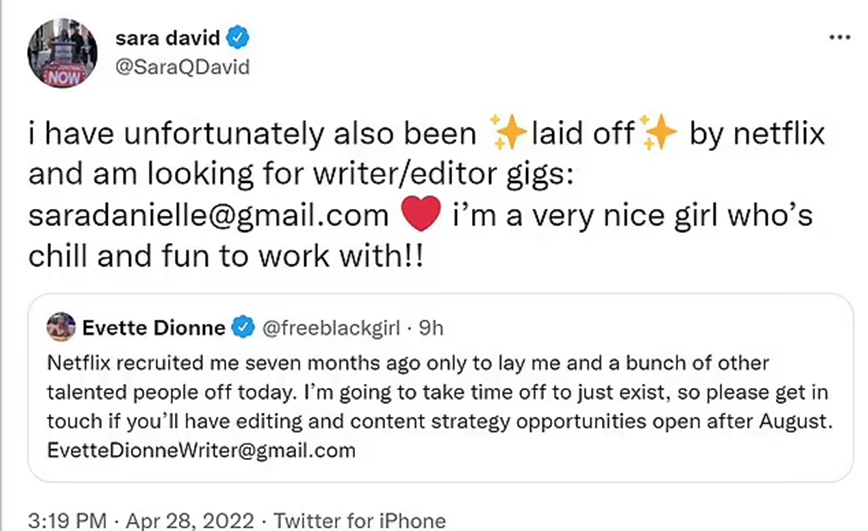Click the 3:19 PM tweet time
This screenshot has width=868, height=531.
[x=64, y=520]
